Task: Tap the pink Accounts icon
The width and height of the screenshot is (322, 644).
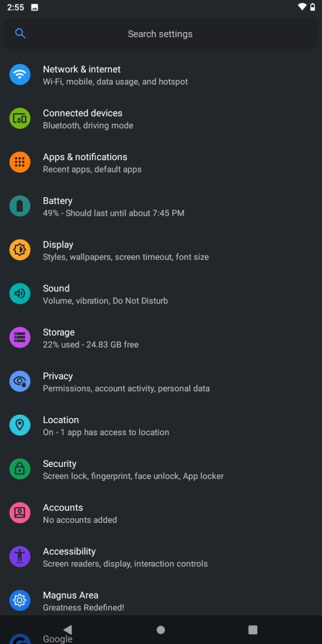Action: [x=20, y=513]
